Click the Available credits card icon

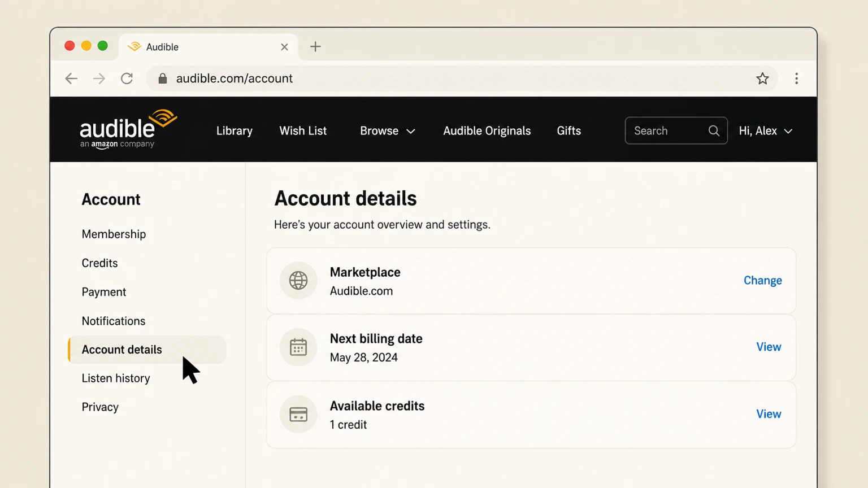pyautogui.click(x=298, y=414)
